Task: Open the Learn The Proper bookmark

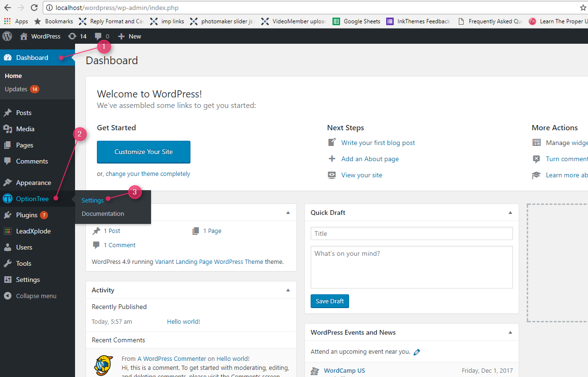Action: [x=558, y=21]
